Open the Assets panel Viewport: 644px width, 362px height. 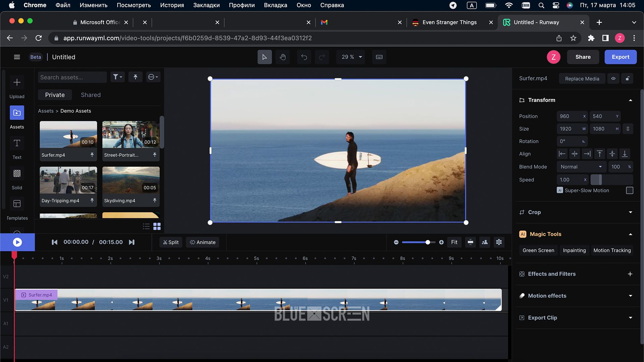click(17, 113)
